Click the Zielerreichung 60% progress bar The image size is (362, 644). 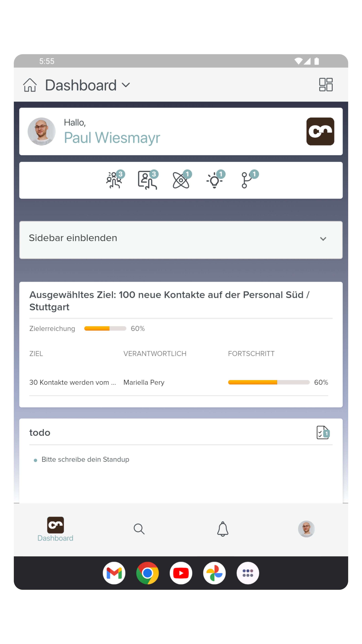[x=105, y=328]
